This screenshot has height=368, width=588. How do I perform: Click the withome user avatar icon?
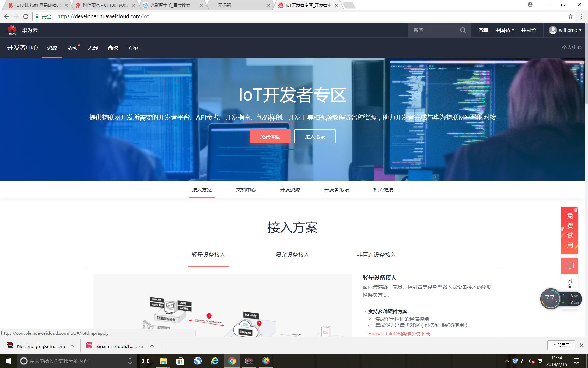pos(553,30)
